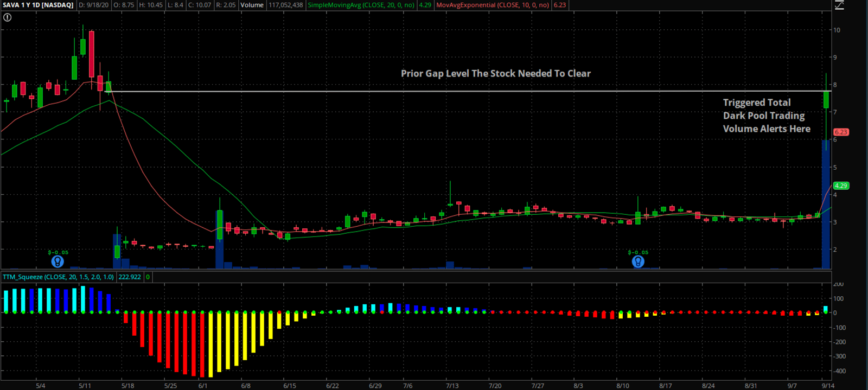
Task: Click the SAVA 1 Y 1D [NASDAQ] symbol label
Action: 38,5
